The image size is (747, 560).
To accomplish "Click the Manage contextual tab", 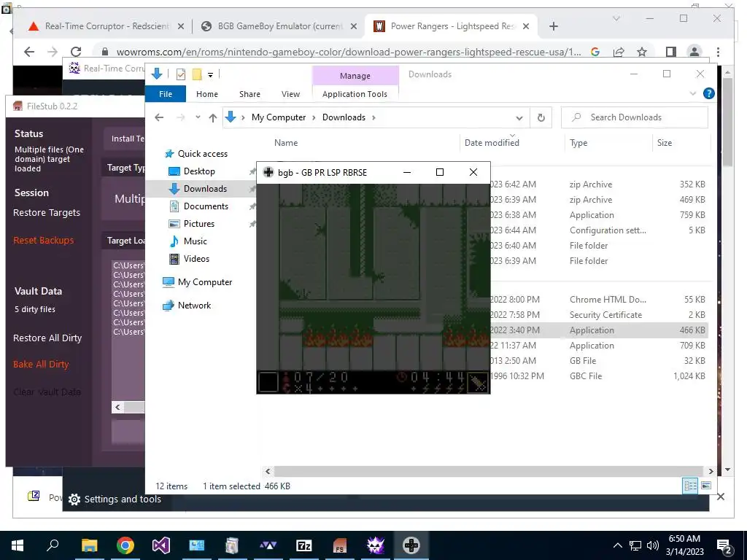I will click(x=355, y=76).
